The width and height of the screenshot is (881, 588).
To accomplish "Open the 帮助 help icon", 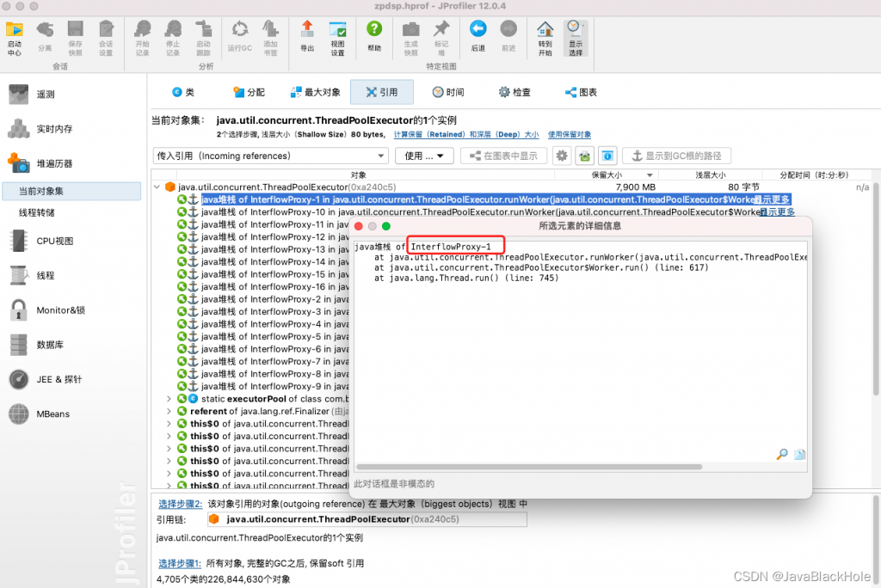I will pyautogui.click(x=374, y=38).
